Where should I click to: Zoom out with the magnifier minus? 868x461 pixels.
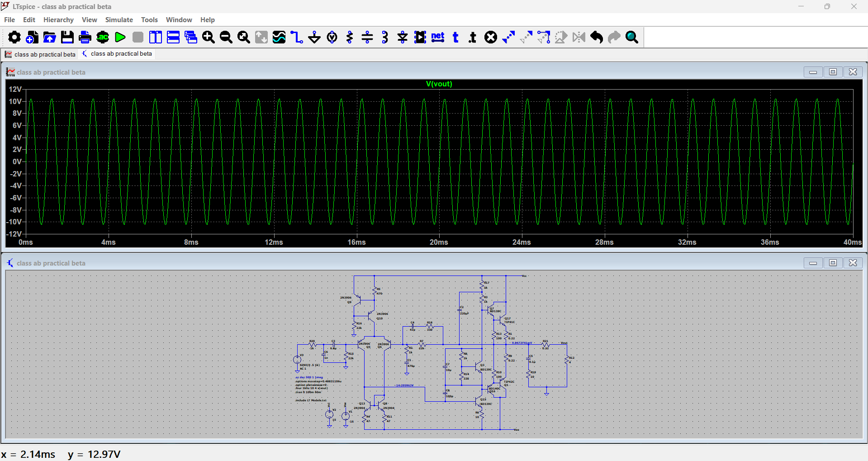[226, 37]
